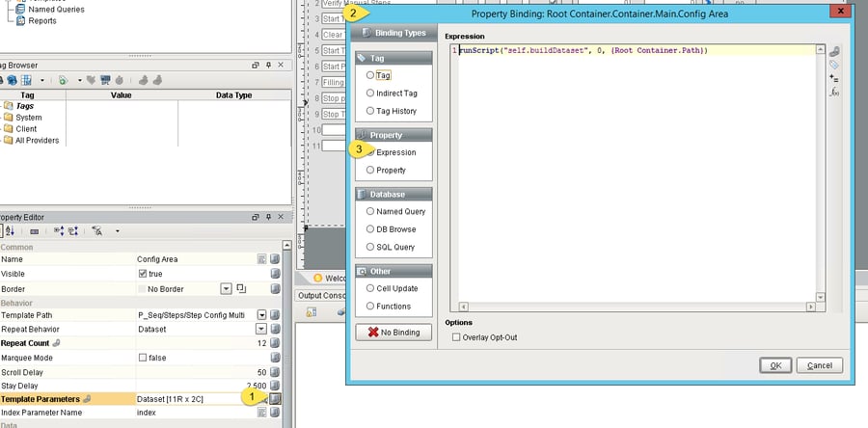Open binding for Template Path property
The image size is (868, 428).
tap(275, 314)
